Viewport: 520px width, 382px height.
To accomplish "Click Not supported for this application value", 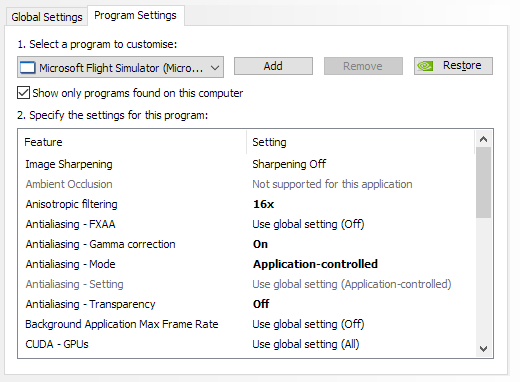I will click(x=332, y=184).
